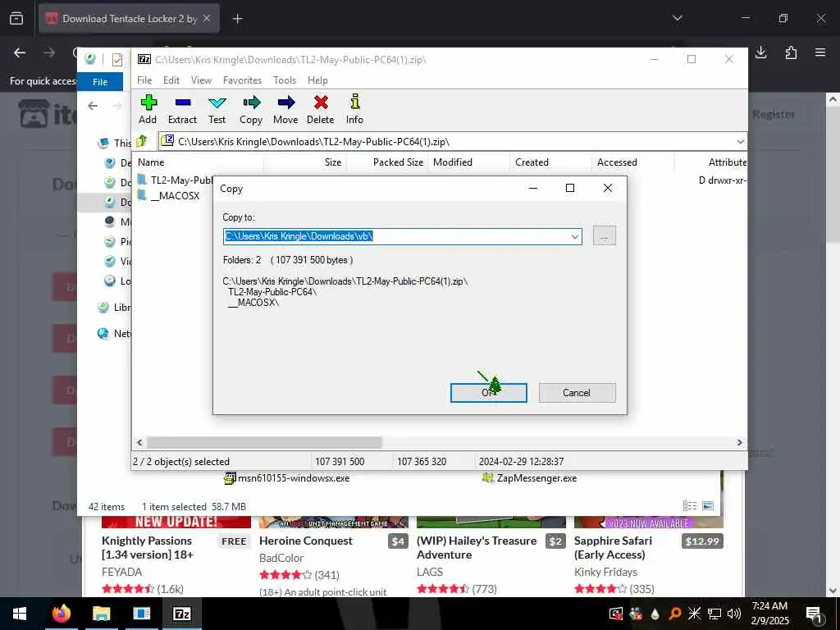Open the File tab in File Explorer
The width and height of the screenshot is (840, 630).
[x=100, y=82]
